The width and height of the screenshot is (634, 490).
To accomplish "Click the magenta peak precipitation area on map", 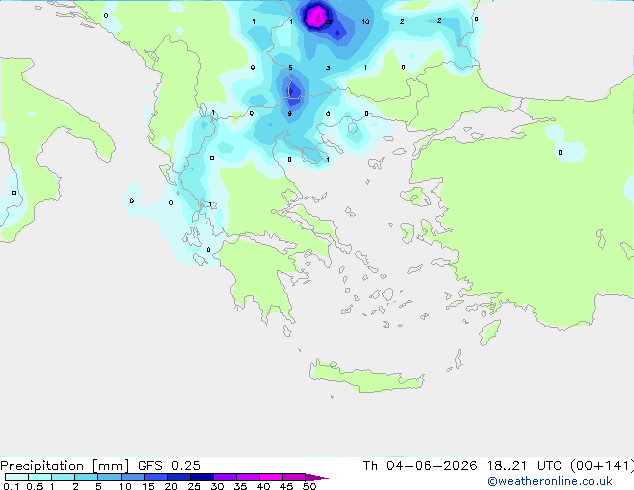I will 317,17.
